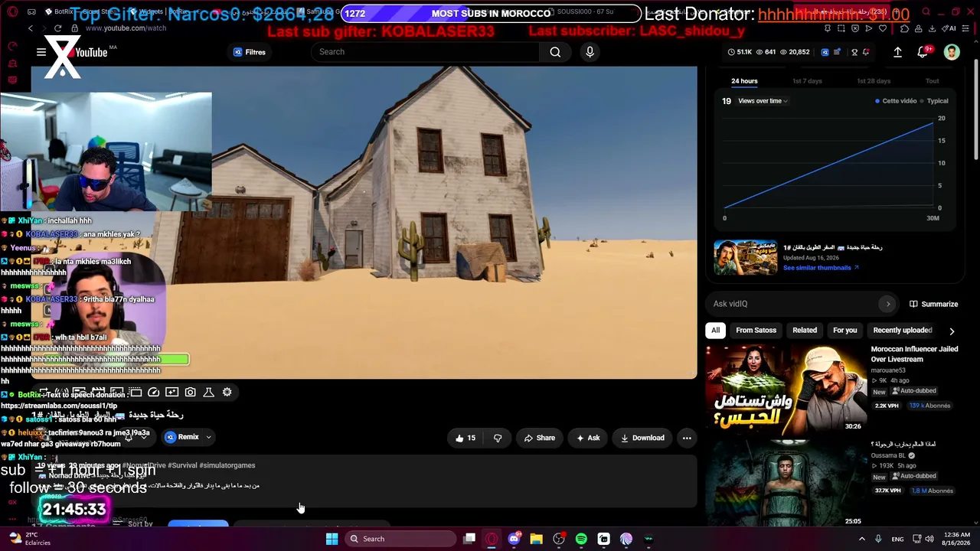Like the video with thumbs up

click(465, 438)
